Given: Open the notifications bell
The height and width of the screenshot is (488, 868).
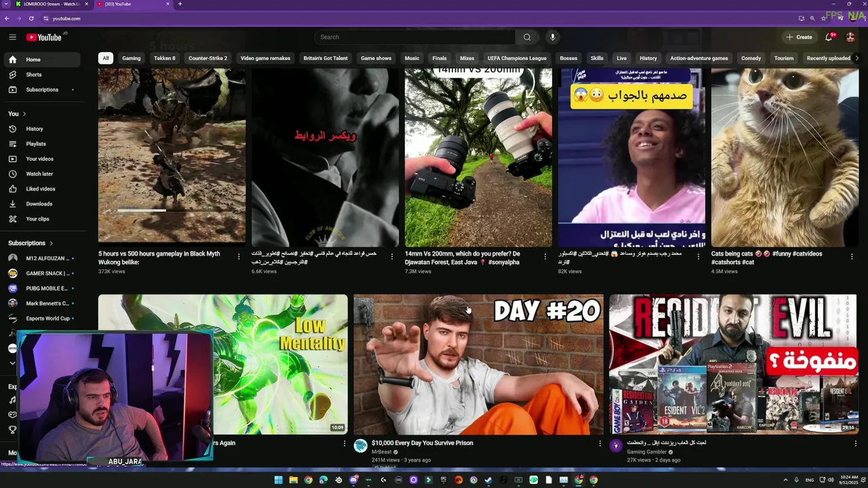Looking at the screenshot, I should (829, 37).
